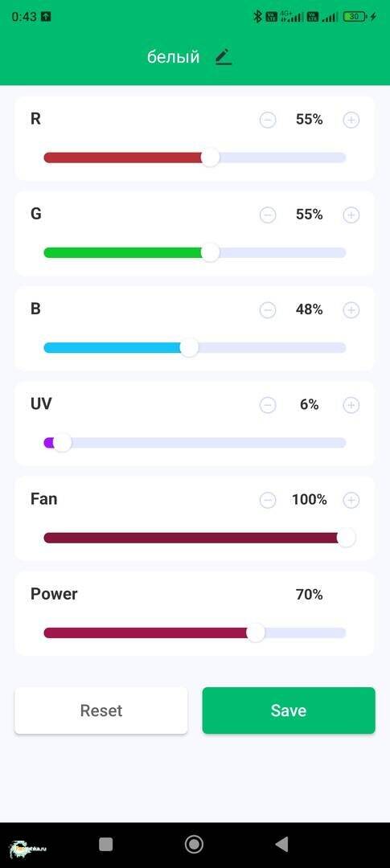
Task: Decrease G value with minus icon
Action: click(268, 215)
